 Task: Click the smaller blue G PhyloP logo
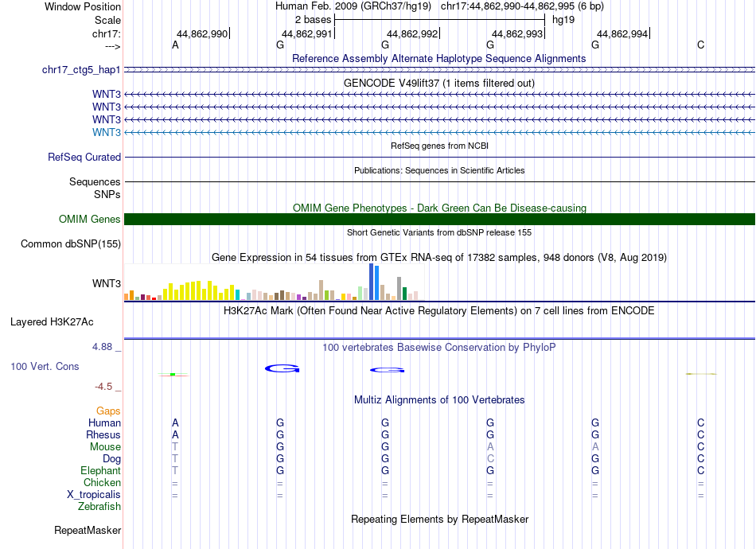pyautogui.click(x=388, y=370)
